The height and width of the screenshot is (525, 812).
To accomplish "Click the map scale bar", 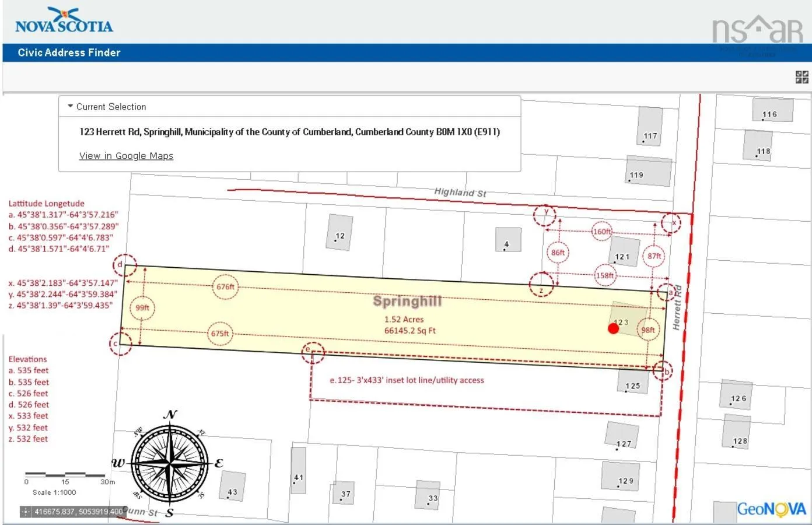I will 65,474.
